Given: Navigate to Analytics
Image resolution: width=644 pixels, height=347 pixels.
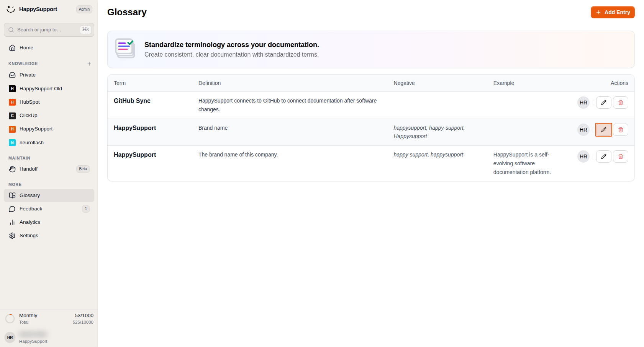Looking at the screenshot, I should 49,222.
